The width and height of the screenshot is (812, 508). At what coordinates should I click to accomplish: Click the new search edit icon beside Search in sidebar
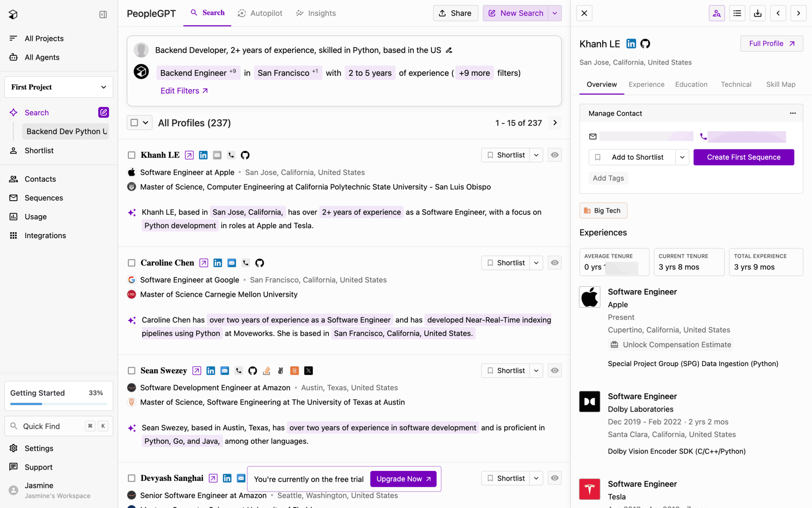pyautogui.click(x=104, y=112)
